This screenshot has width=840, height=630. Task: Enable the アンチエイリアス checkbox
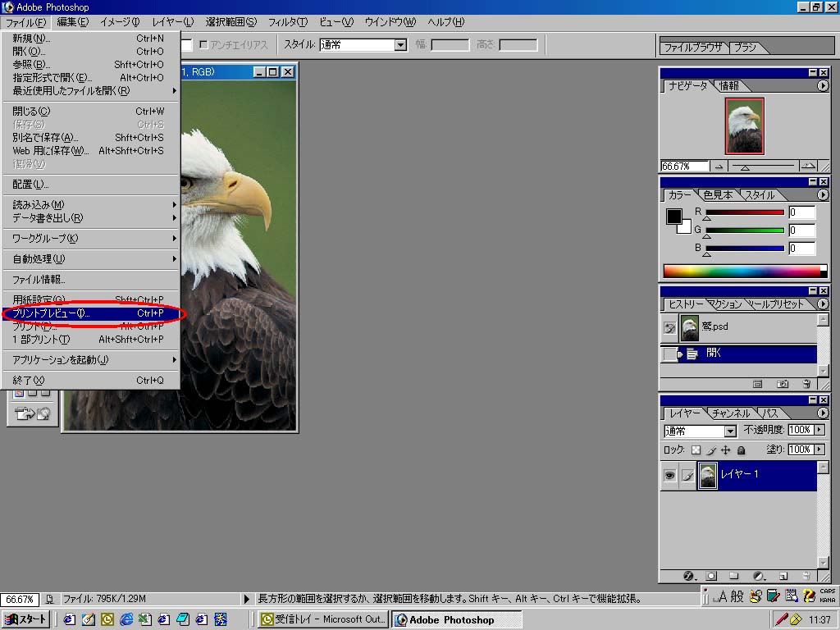pyautogui.click(x=204, y=44)
